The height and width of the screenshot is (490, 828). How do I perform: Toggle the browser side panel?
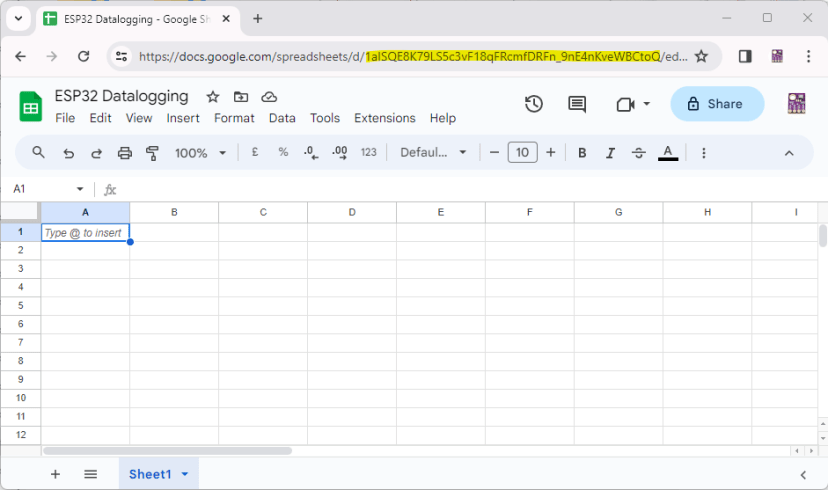click(x=745, y=56)
